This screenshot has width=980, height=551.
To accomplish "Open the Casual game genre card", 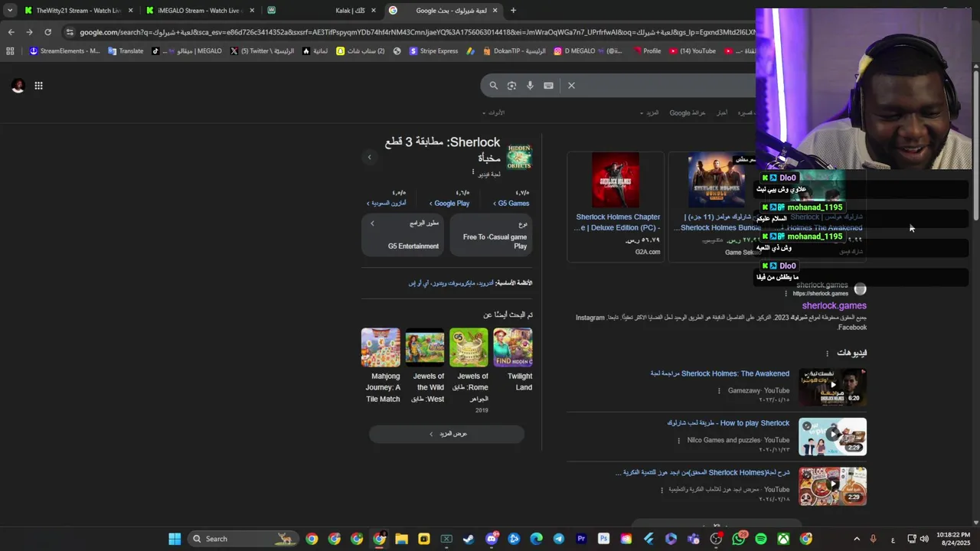I will click(491, 235).
